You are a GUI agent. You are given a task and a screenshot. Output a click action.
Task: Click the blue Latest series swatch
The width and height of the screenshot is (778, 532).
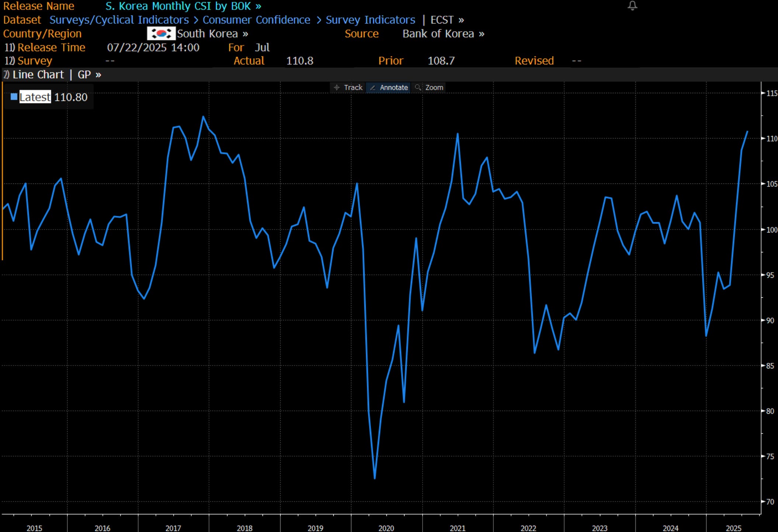14,97
